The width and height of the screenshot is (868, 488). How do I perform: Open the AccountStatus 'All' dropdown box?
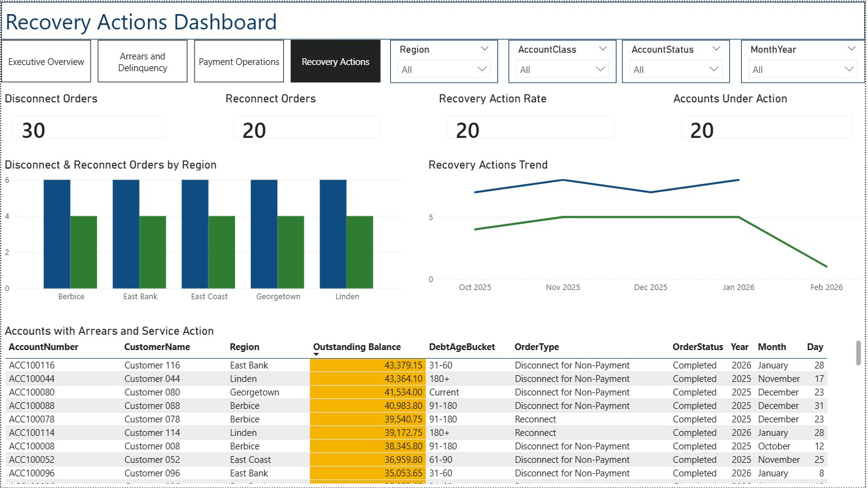[676, 69]
